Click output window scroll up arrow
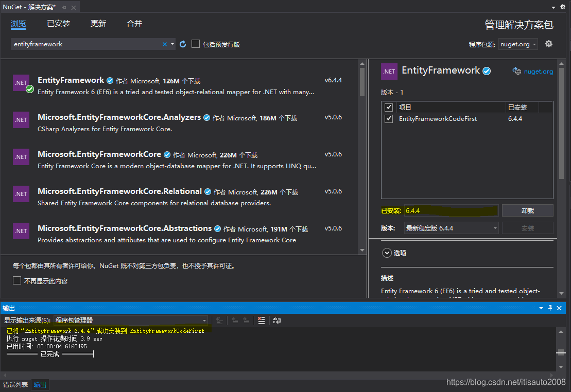This screenshot has height=392, width=571. point(561,332)
